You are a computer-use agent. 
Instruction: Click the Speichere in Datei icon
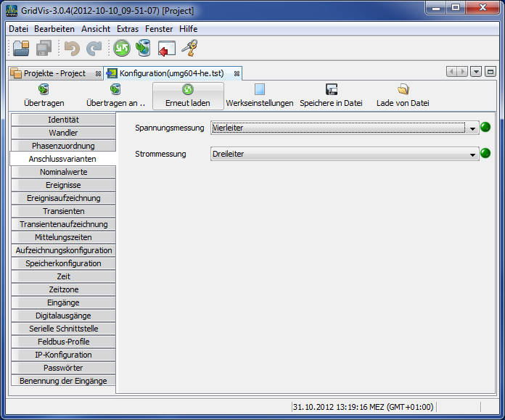point(332,89)
